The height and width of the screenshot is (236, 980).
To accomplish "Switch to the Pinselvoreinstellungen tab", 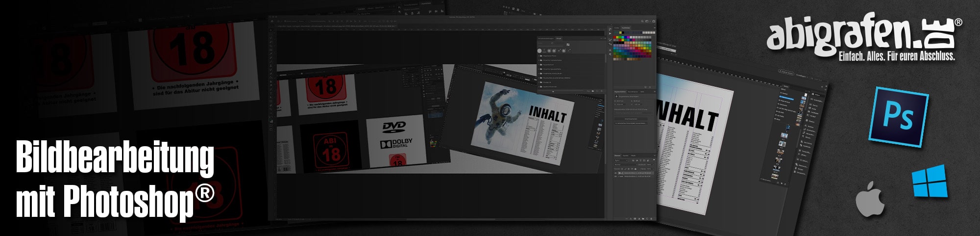I will click(546, 38).
